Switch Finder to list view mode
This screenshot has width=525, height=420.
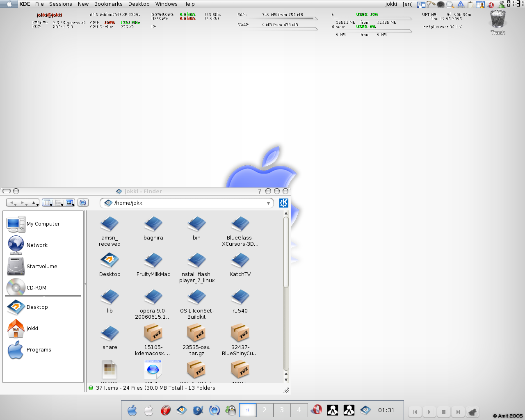click(x=59, y=203)
